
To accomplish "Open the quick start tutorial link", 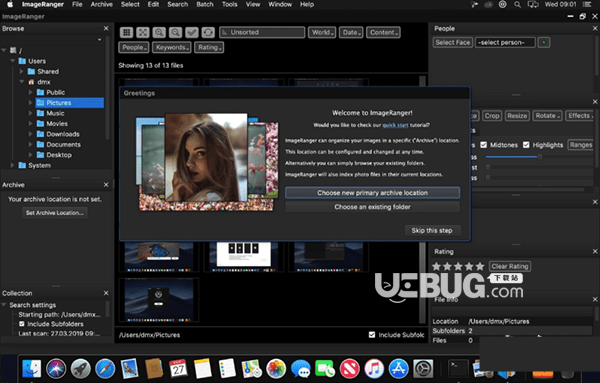I will click(395, 125).
